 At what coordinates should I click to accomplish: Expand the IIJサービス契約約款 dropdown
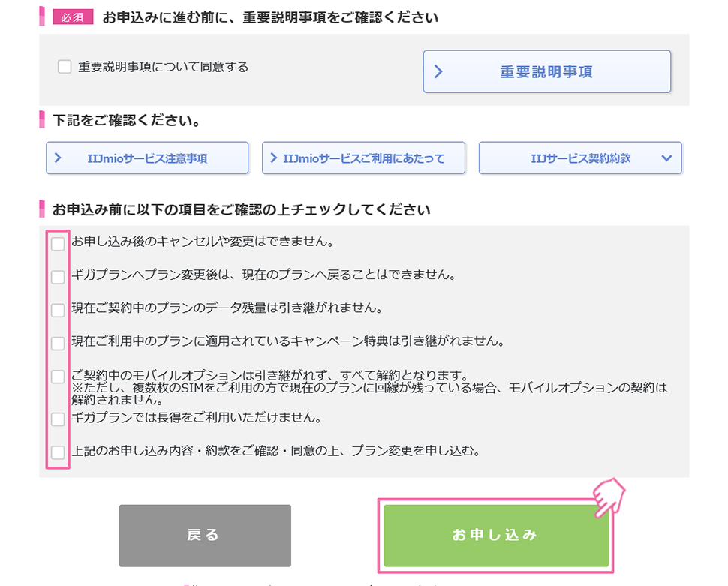tap(579, 158)
